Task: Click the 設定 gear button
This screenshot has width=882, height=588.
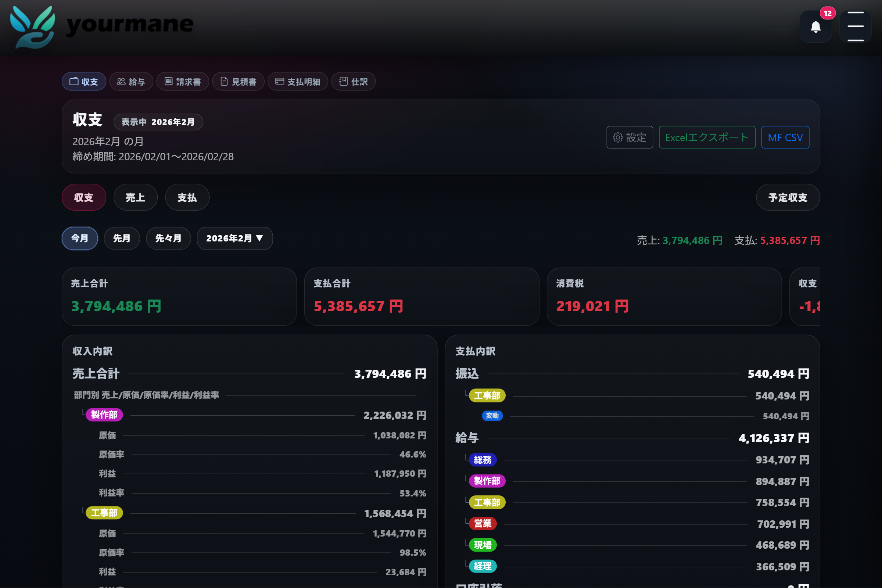Action: pos(630,137)
